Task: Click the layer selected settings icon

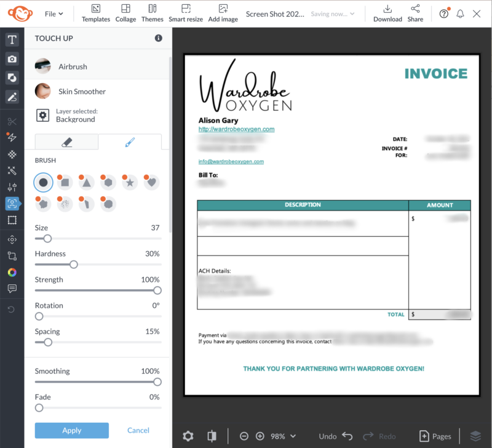Action: click(42, 115)
